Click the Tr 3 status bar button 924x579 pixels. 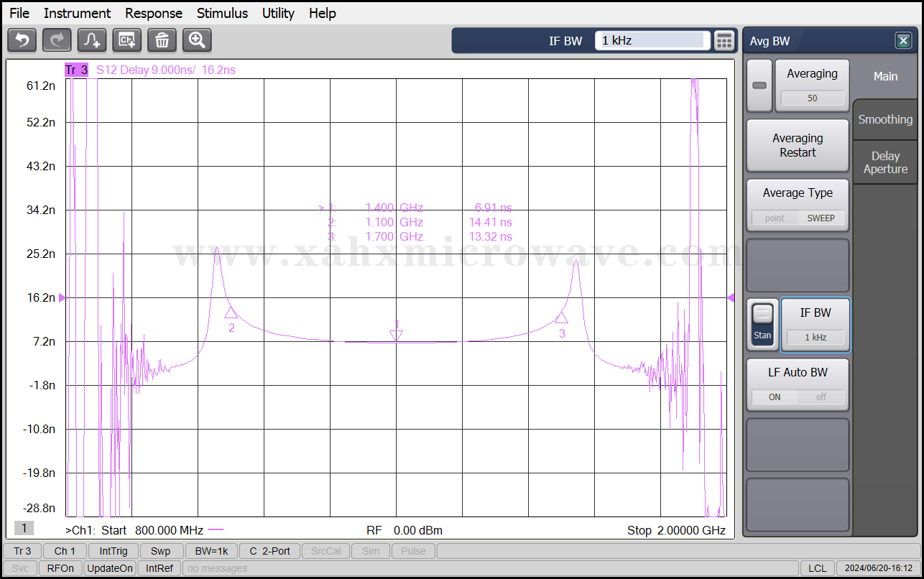pos(22,551)
